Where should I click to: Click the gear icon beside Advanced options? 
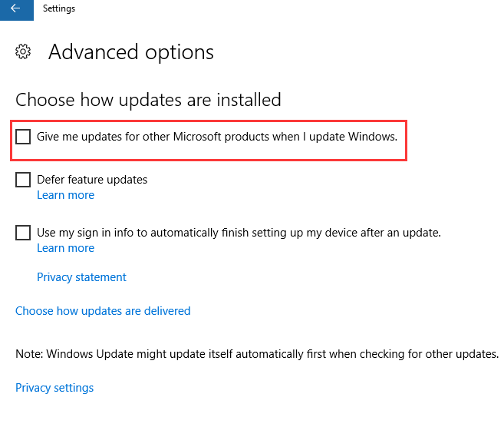tap(23, 51)
